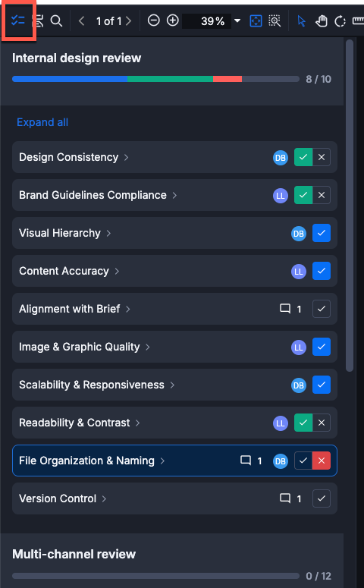The image size is (364, 588).
Task: Click the "Multi-channel review" heading
Action: pos(74,555)
